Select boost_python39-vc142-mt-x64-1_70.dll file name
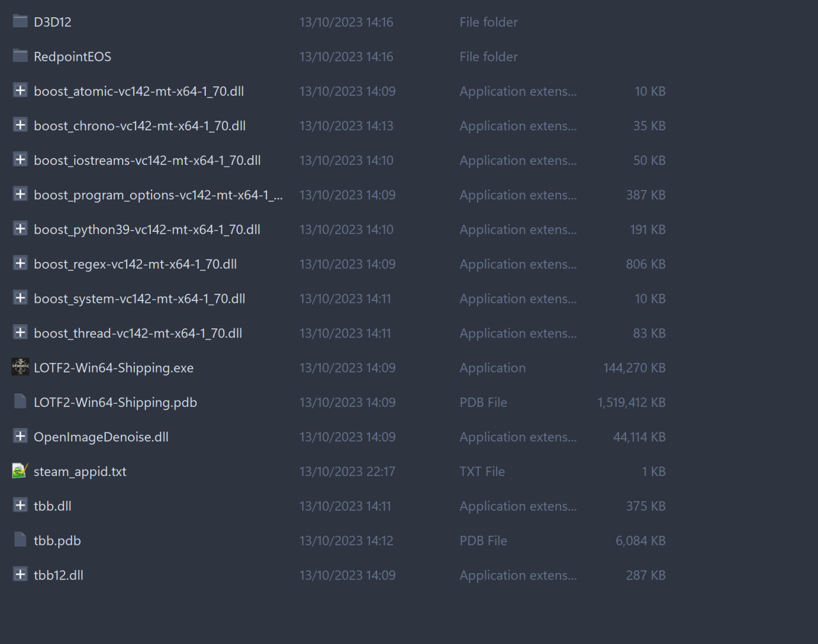 pos(147,229)
